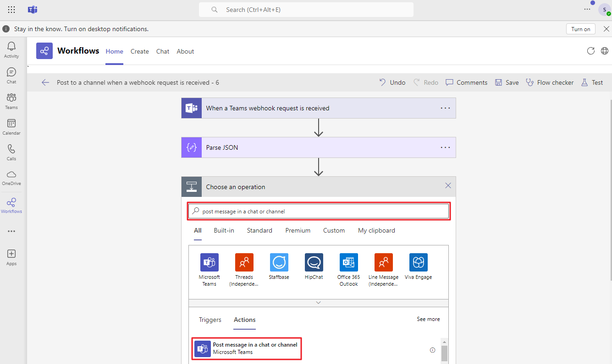Switch to the Actions tab
The image size is (612, 364).
tap(245, 320)
